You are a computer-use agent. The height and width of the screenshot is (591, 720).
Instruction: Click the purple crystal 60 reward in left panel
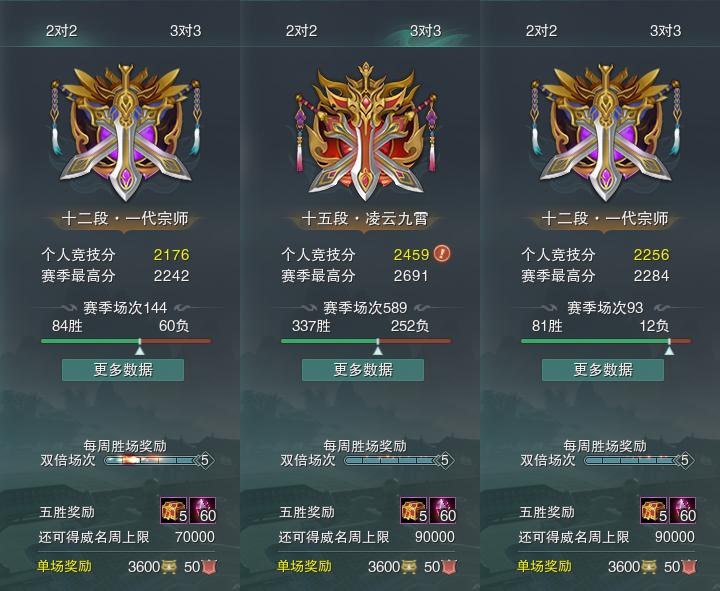pos(202,510)
